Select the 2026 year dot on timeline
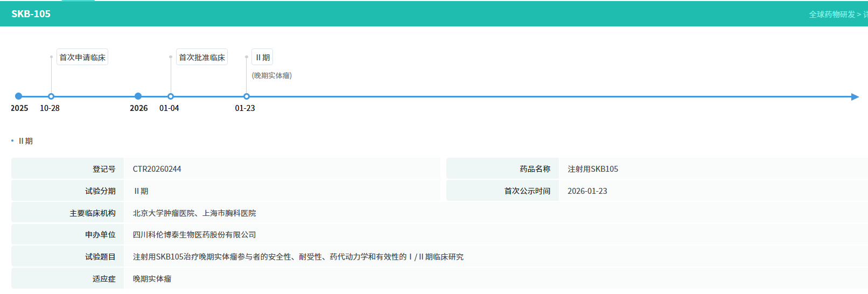The width and height of the screenshot is (868, 294). click(x=138, y=96)
